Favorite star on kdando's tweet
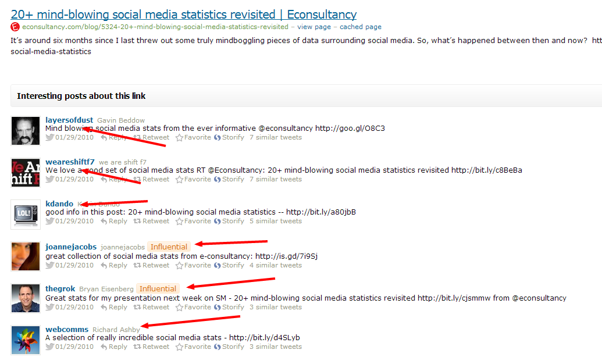The image size is (602, 364). [180, 221]
